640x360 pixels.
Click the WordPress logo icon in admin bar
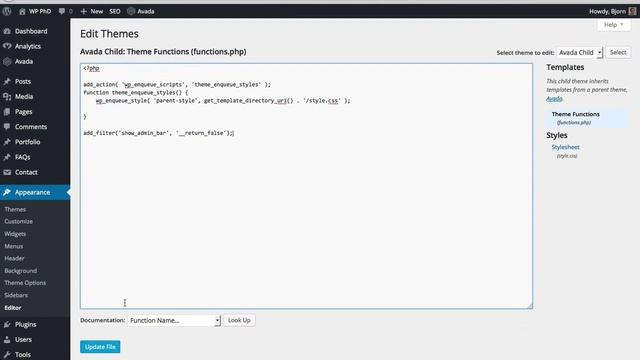(x=7, y=11)
